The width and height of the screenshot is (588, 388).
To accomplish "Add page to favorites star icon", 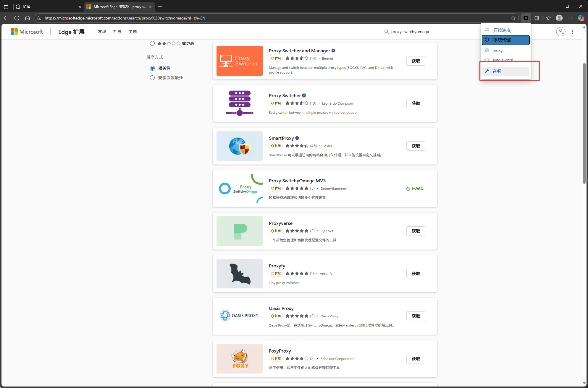I will [513, 18].
